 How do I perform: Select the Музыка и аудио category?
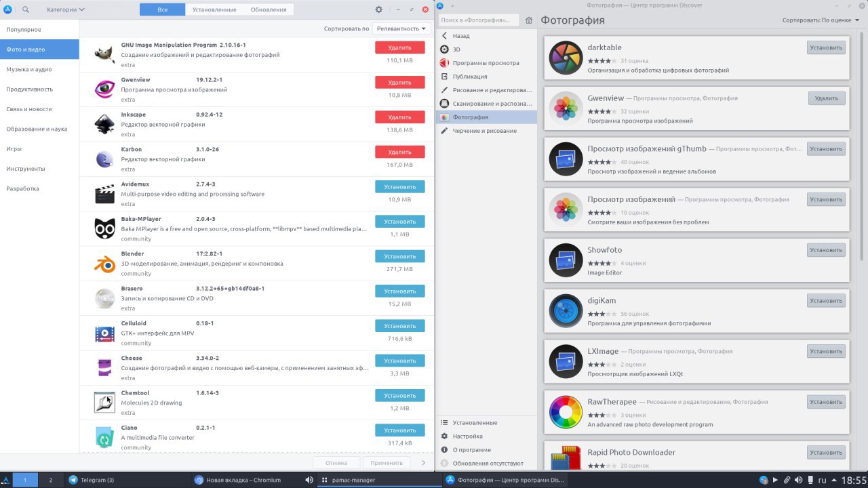(x=39, y=69)
